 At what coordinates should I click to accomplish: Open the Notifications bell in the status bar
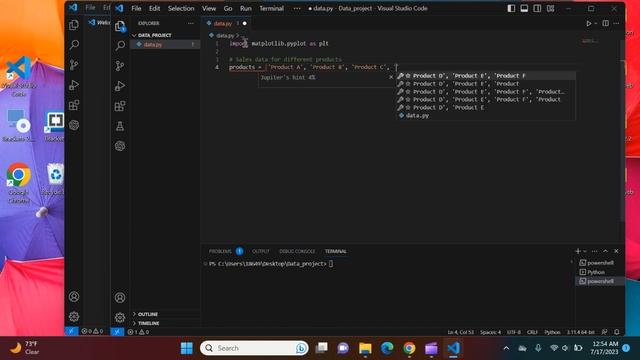[617, 332]
